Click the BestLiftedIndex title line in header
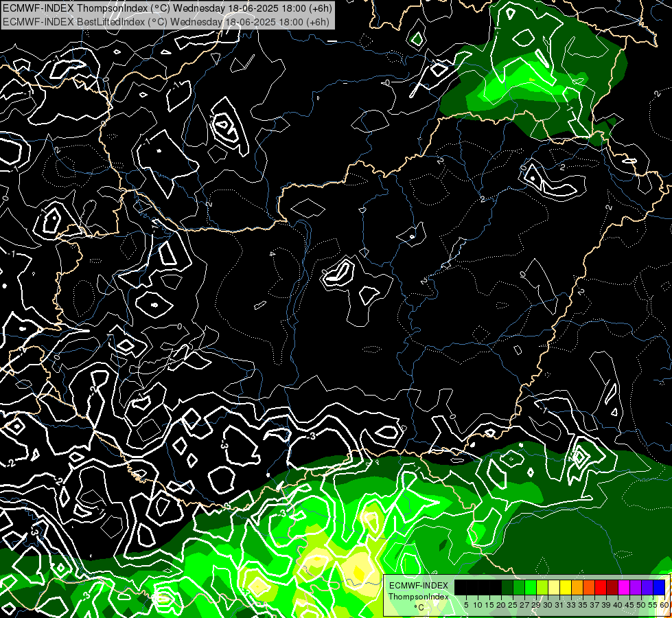672x618 pixels. 165,21
